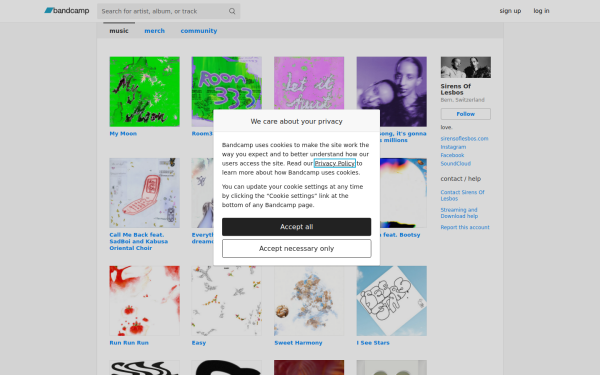Open Streaming and Download help

coord(459,213)
